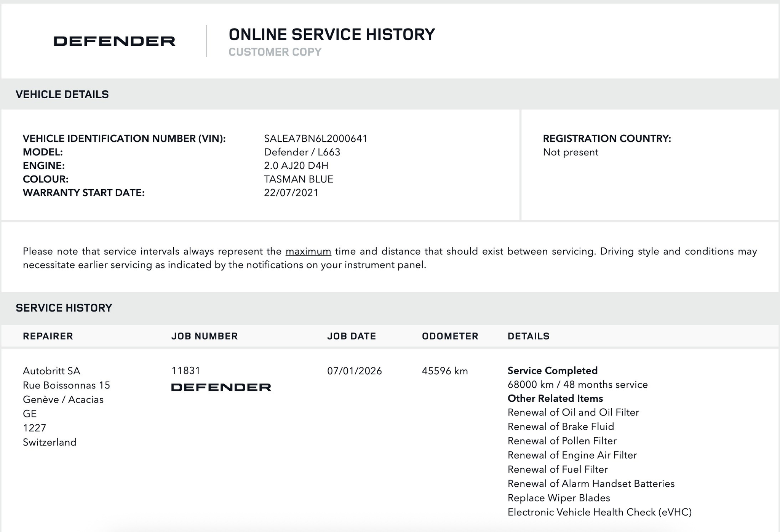Click job number 11831
The width and height of the screenshot is (780, 532).
point(186,371)
